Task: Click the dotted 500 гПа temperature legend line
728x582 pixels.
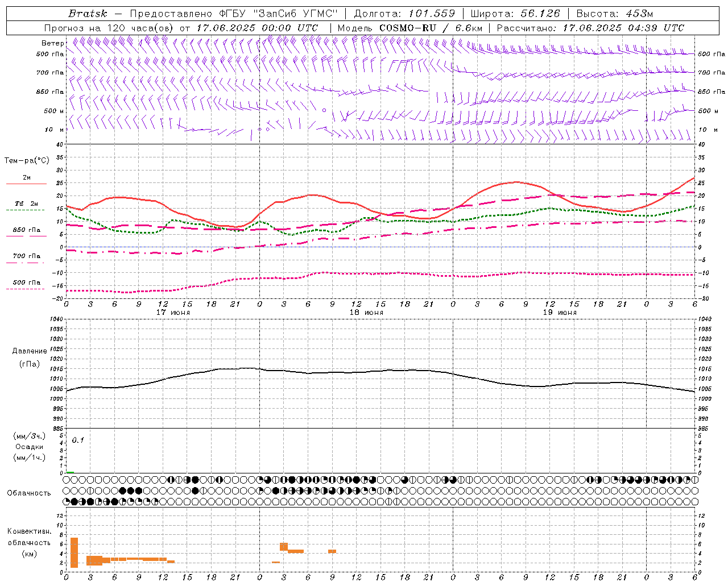Action: pyautogui.click(x=26, y=289)
